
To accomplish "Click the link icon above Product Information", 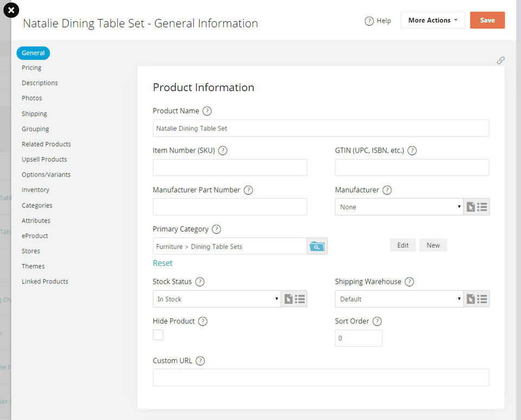I will click(x=500, y=60).
